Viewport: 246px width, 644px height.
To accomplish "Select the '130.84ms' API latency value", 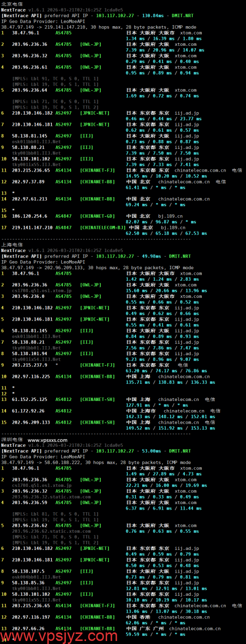I will click(x=154, y=16).
